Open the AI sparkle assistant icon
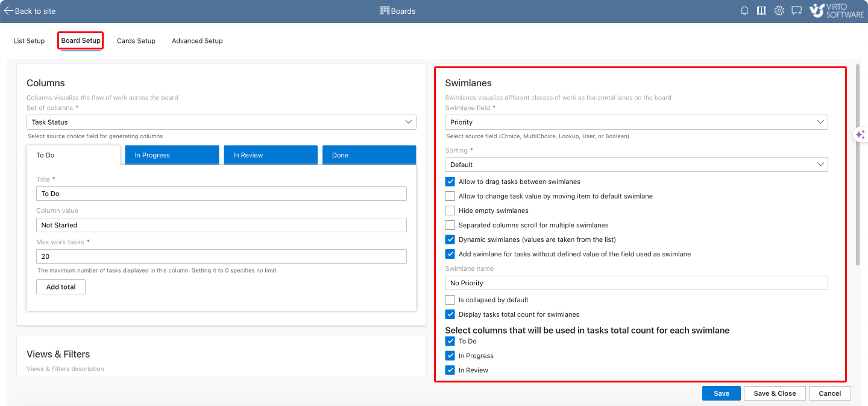This screenshot has height=406, width=868. (860, 135)
